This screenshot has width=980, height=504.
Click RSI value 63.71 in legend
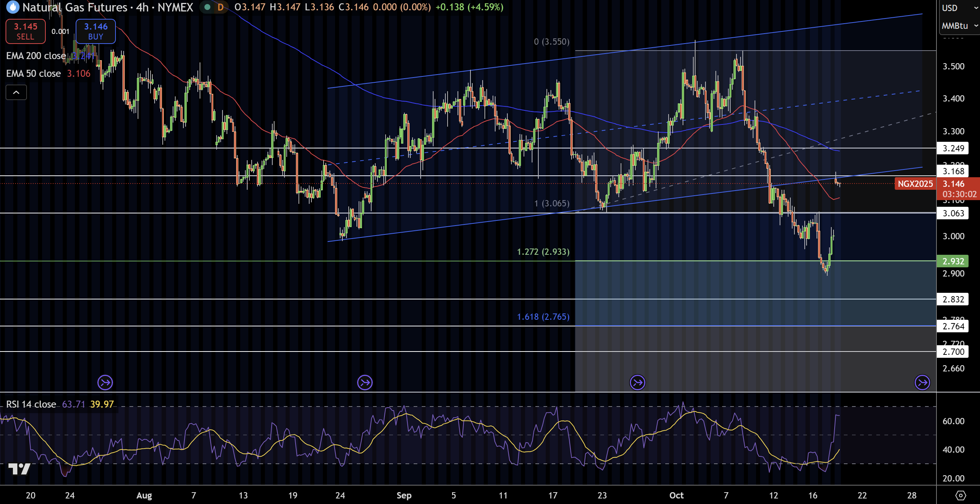point(73,404)
